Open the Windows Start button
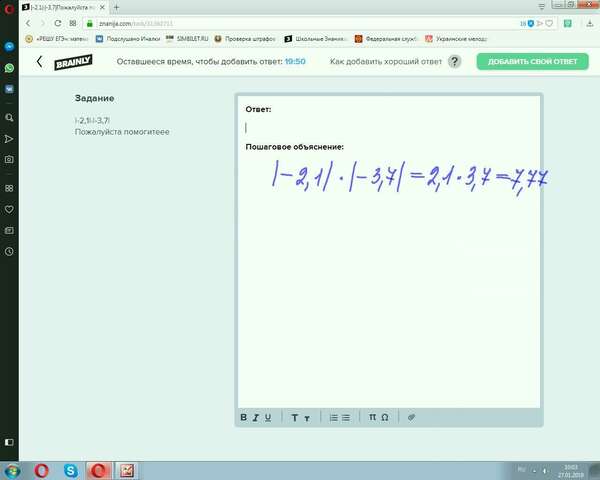The width and height of the screenshot is (600, 480). (x=12, y=470)
